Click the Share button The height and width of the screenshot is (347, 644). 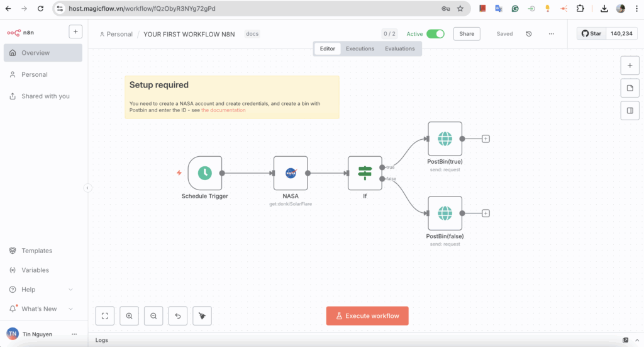(x=467, y=34)
